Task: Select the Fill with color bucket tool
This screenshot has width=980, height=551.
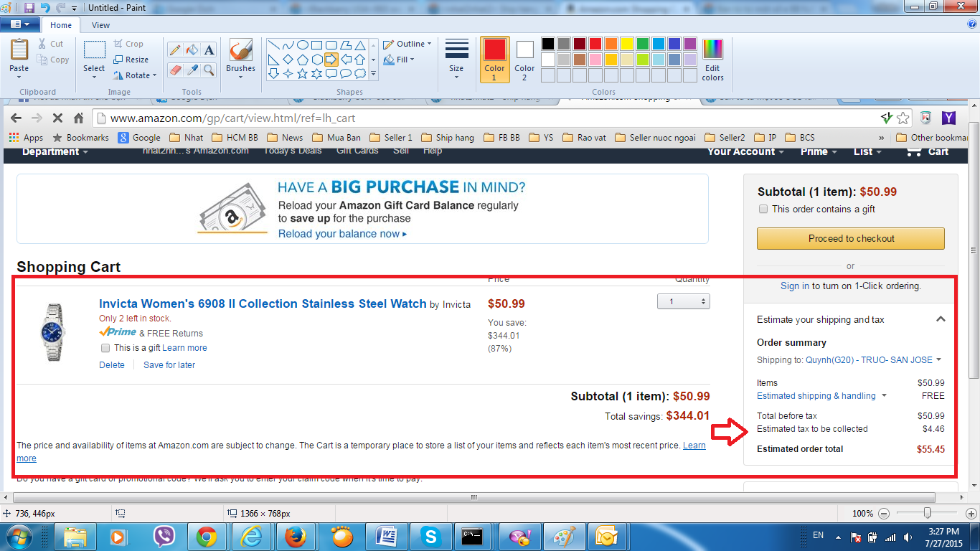Action: pos(192,50)
